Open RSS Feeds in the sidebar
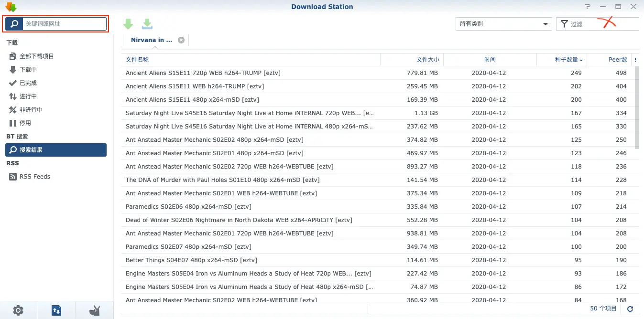 tap(57, 177)
